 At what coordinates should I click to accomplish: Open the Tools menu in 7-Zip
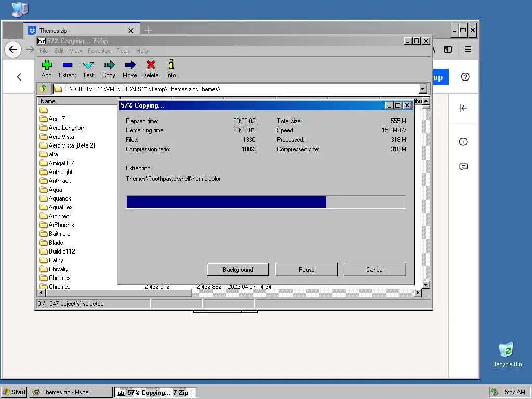click(x=123, y=51)
